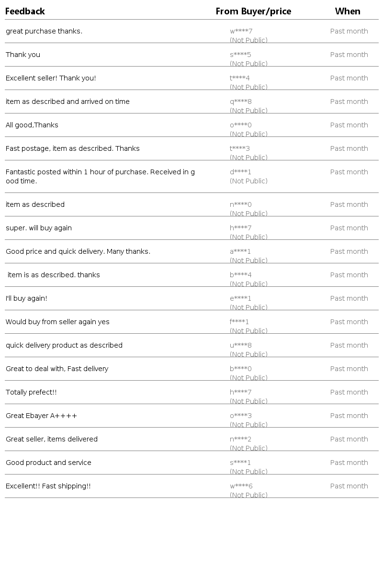Click buyer q****8 username
Viewport: 383px width, 588px height.
(240, 102)
